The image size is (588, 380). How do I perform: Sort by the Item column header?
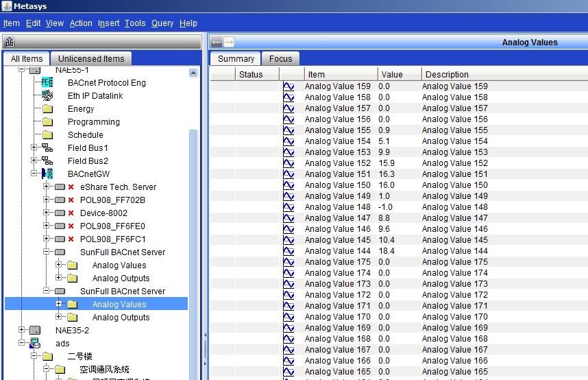point(341,74)
